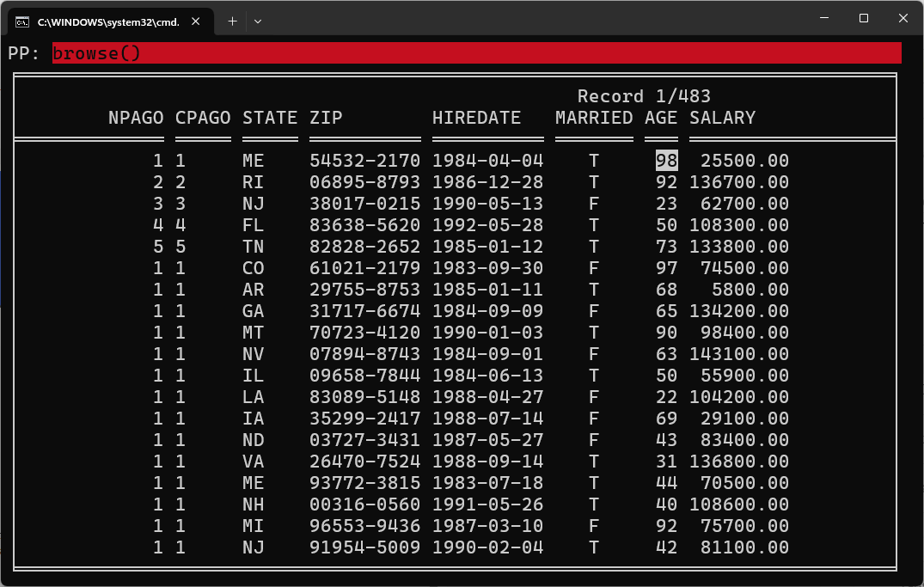Click hire date 1992-05-28
The width and height of the screenshot is (924, 587).
click(487, 225)
